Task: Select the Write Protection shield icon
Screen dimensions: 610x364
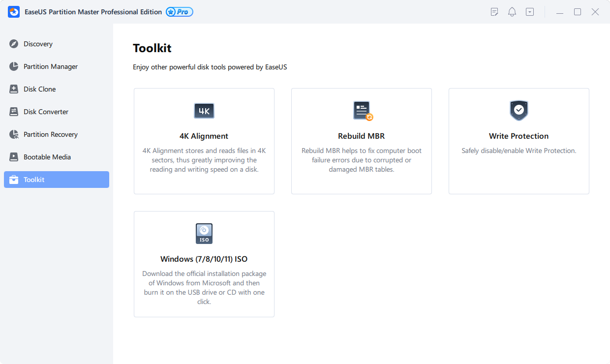Action: click(518, 111)
